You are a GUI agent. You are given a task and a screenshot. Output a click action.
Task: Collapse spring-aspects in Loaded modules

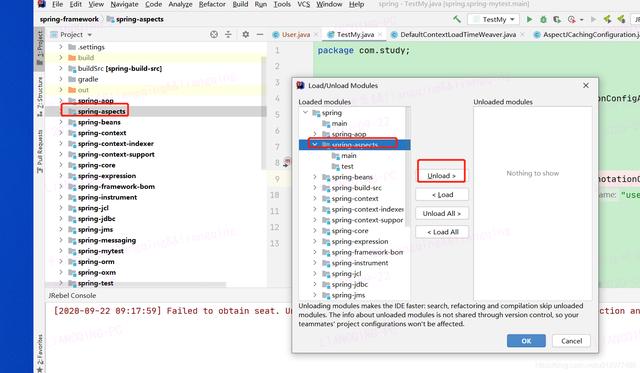pyautogui.click(x=315, y=144)
